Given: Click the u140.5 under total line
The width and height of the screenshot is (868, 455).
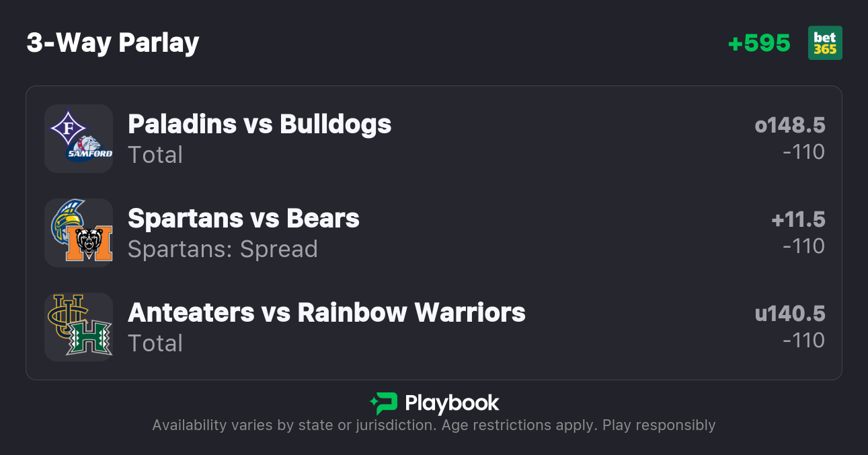Looking at the screenshot, I should pyautogui.click(x=789, y=314).
